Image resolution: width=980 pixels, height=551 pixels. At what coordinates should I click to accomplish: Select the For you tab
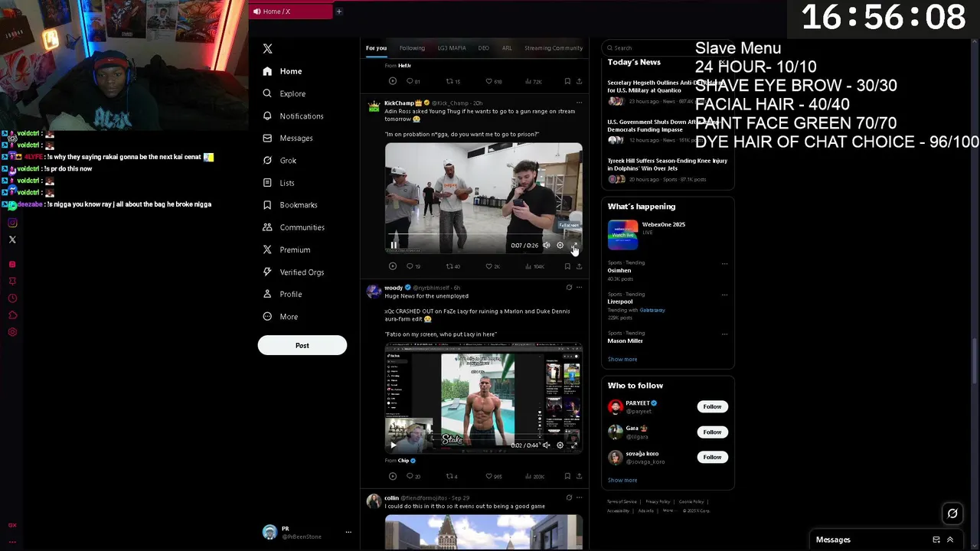tap(376, 47)
